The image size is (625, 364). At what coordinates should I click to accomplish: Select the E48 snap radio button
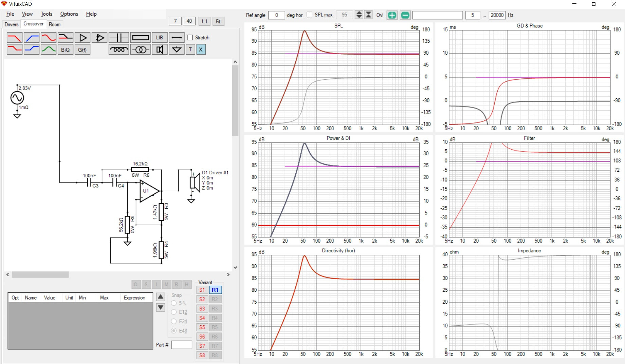point(174,331)
